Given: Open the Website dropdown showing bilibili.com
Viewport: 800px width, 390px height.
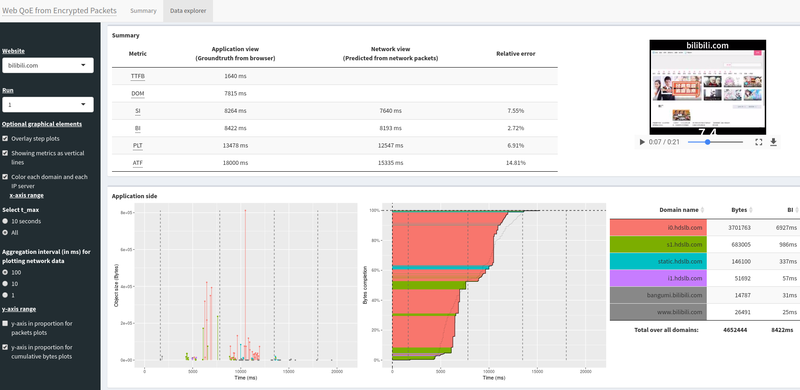Looking at the screenshot, I should [47, 65].
